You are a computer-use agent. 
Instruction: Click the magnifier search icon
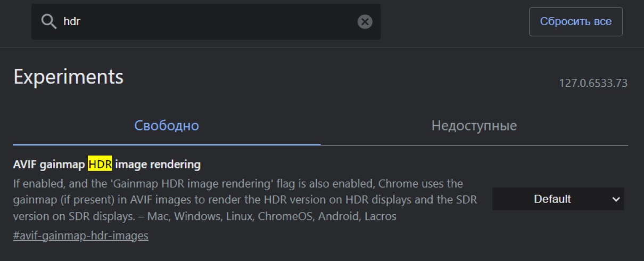point(48,22)
